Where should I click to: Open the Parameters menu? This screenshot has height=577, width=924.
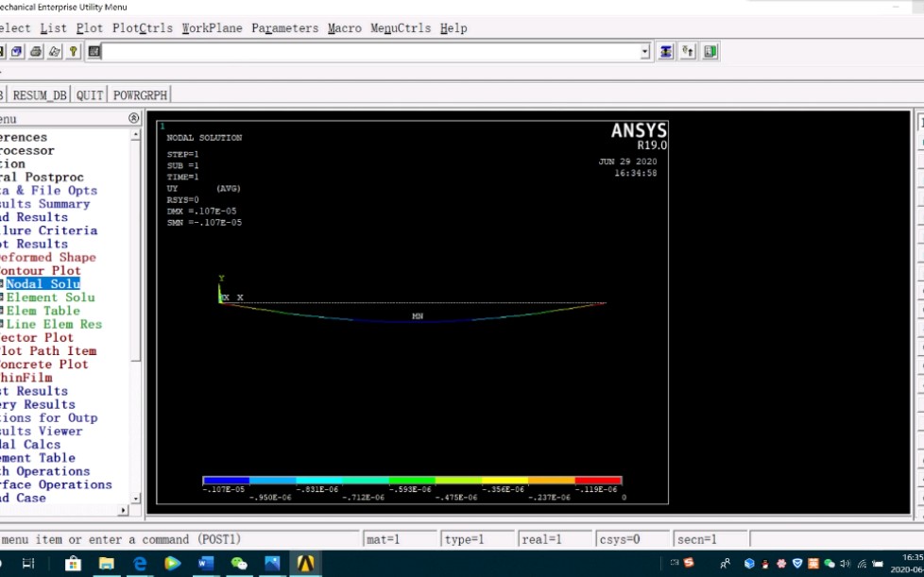pos(284,28)
